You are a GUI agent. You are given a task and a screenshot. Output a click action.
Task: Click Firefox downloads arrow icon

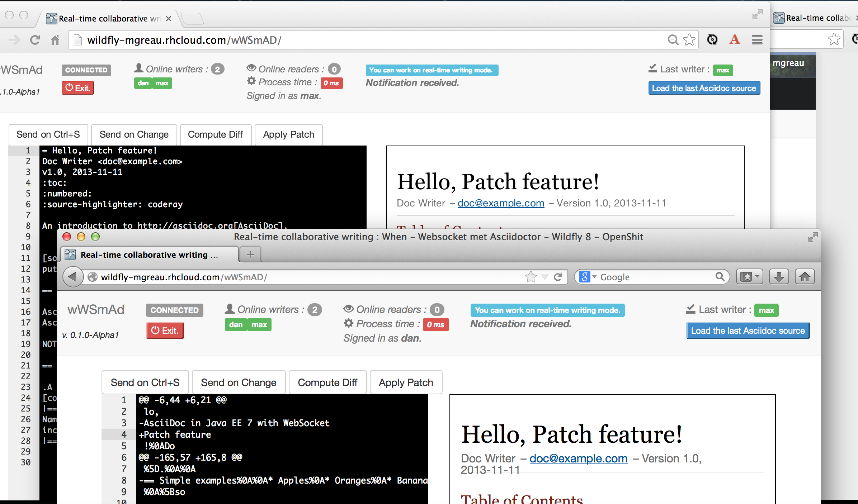[779, 277]
